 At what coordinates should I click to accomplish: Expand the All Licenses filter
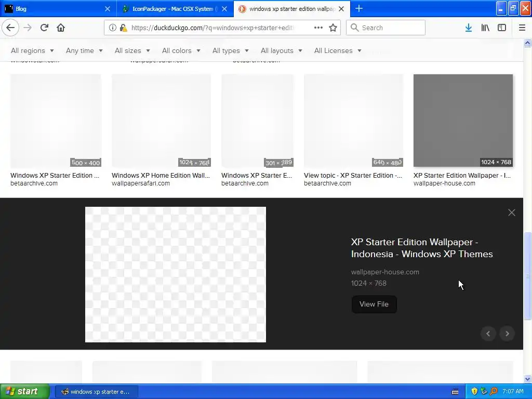tap(338, 50)
